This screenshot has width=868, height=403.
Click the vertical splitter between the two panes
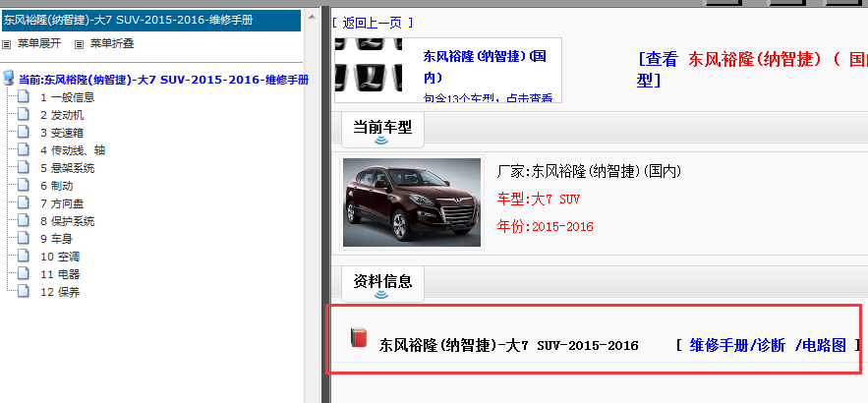click(x=325, y=204)
